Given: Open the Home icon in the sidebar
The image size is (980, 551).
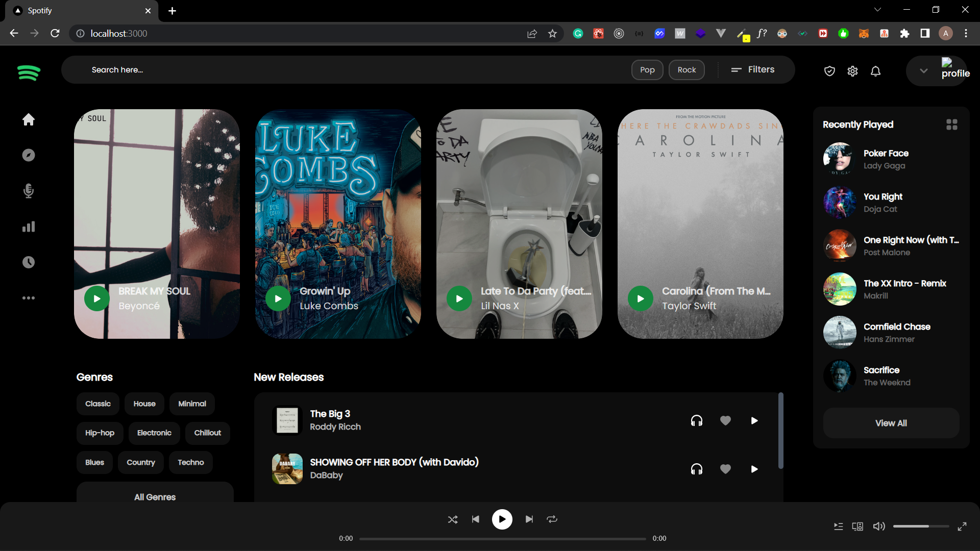Looking at the screenshot, I should tap(29, 119).
